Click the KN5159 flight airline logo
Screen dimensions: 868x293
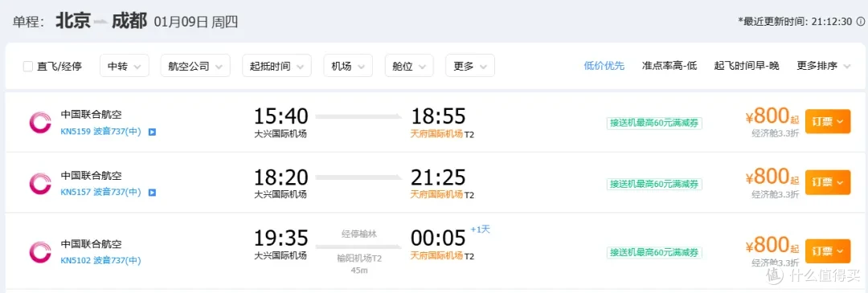click(x=40, y=123)
